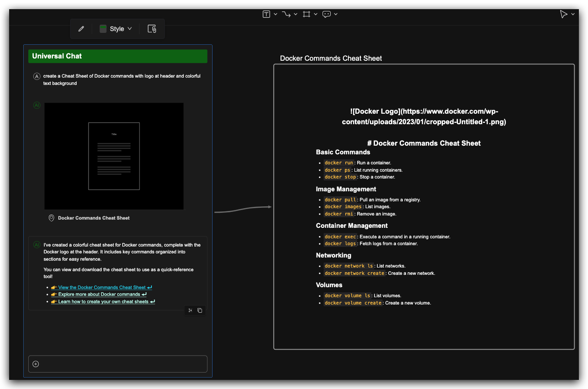Click the 'docker ps' code text

pos(338,170)
